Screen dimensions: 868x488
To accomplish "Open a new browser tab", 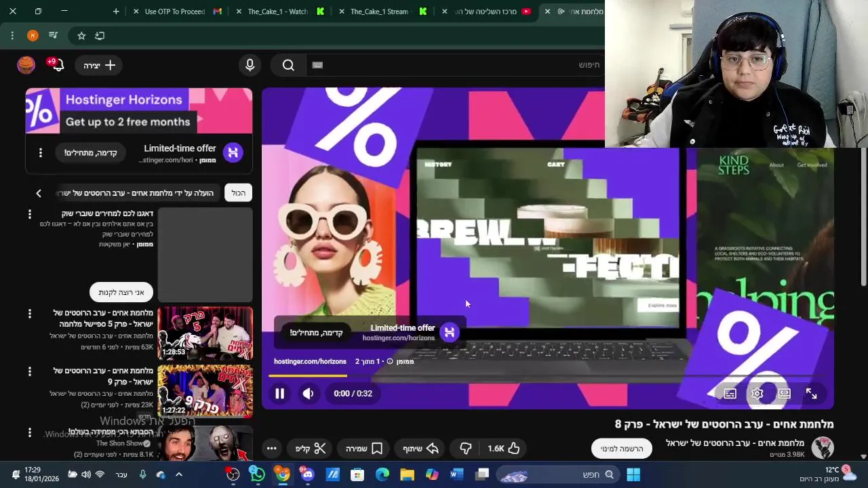I will (x=116, y=12).
